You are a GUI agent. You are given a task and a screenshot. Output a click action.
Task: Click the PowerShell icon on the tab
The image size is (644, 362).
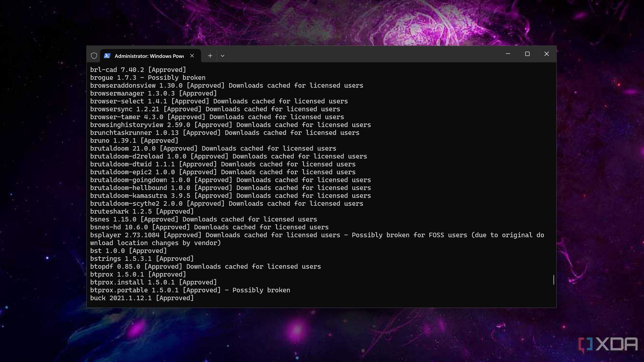[107, 56]
